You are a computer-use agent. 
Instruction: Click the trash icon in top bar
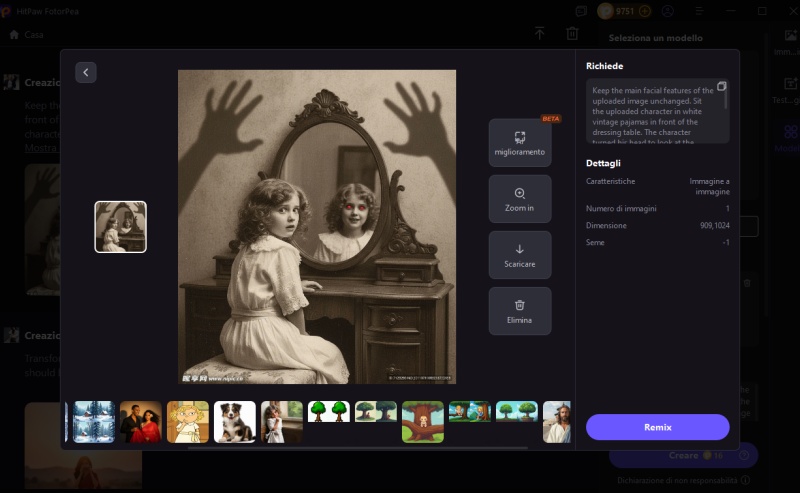[x=572, y=33]
